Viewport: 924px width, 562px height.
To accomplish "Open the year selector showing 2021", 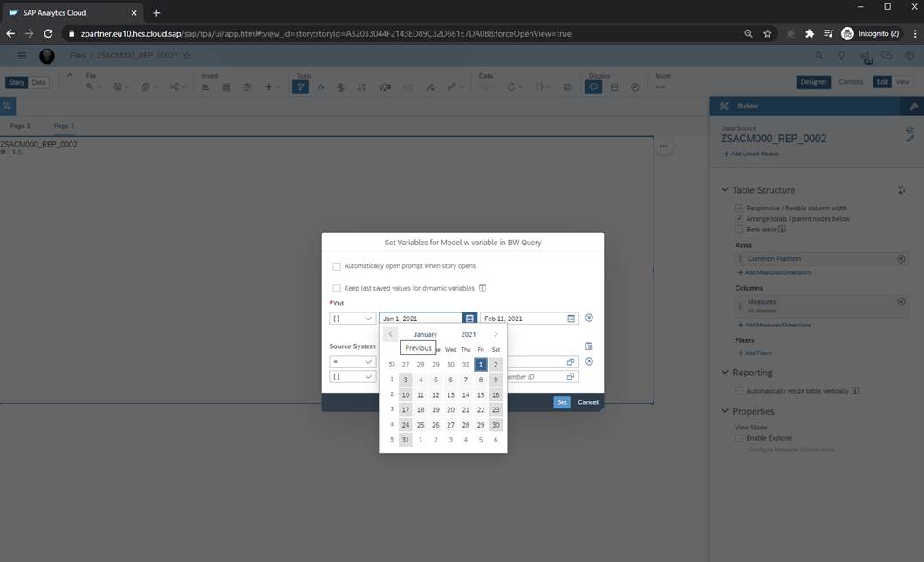I will [469, 334].
